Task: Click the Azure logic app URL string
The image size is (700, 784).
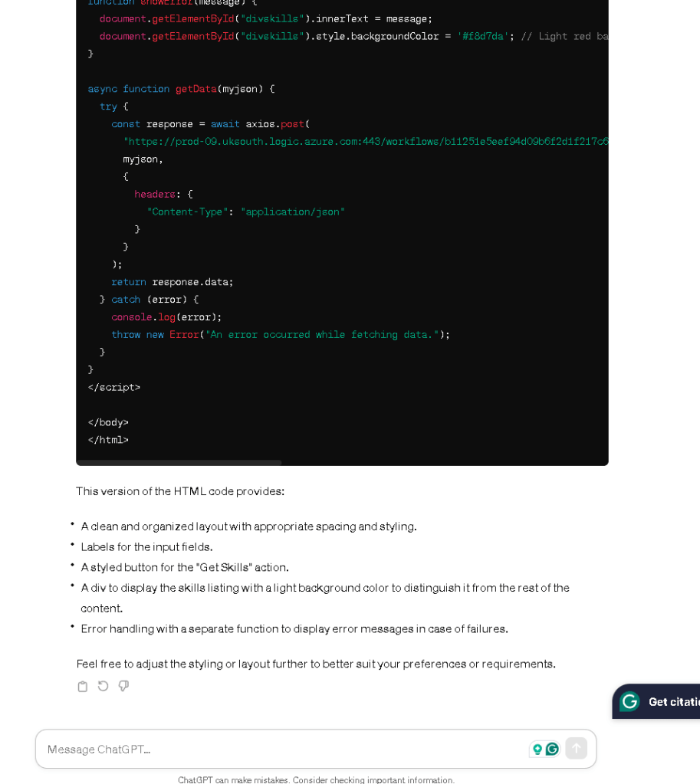Action: [x=366, y=142]
